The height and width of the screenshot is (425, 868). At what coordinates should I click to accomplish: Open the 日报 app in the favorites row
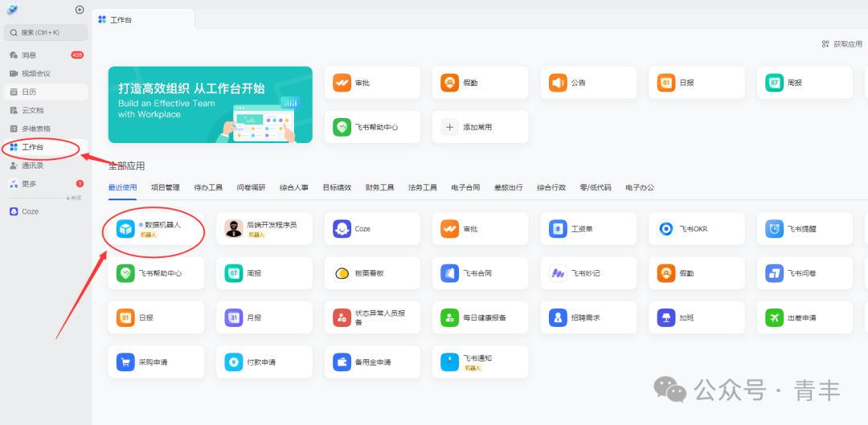(696, 83)
